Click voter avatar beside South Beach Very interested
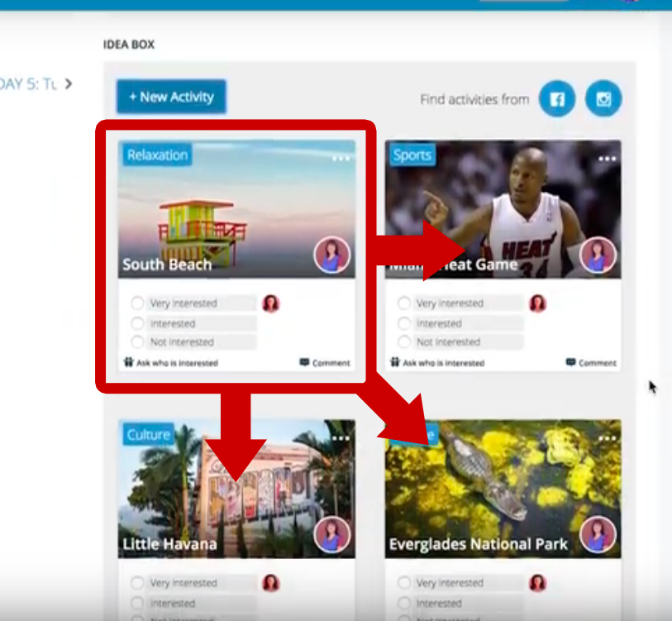672x621 pixels. [271, 303]
